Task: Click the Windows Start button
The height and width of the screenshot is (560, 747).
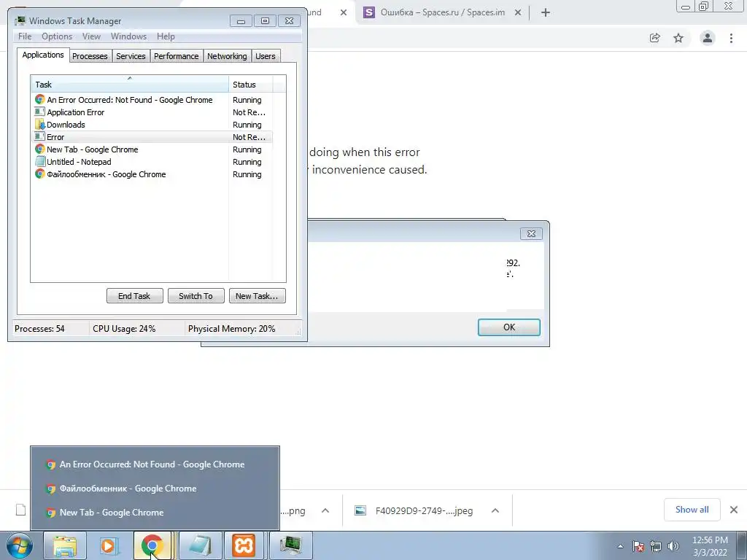Action: tap(20, 545)
